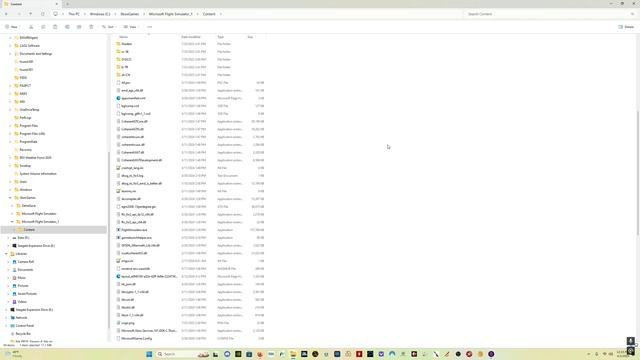640x360 pixels.
Task: Select MicrosoftGame.Config in the file list
Action: click(x=137, y=338)
